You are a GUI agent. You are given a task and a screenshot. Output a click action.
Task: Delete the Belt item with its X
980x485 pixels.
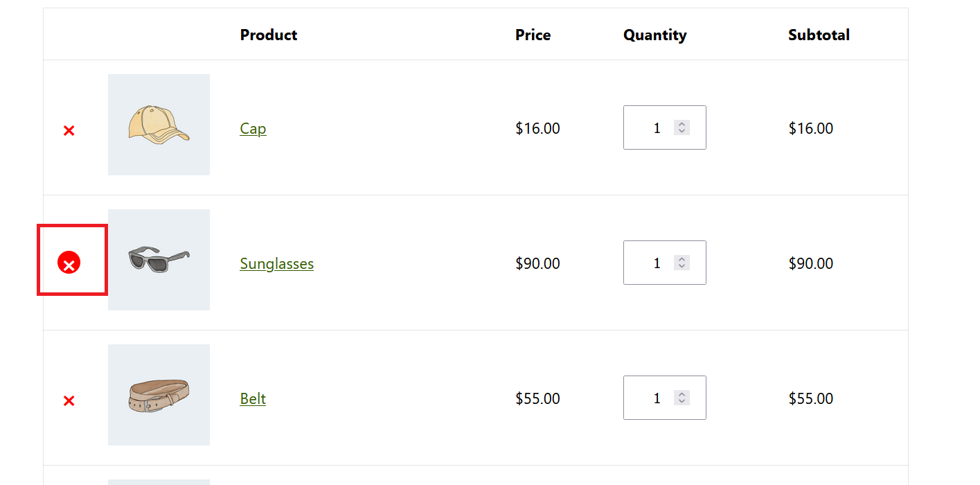[x=69, y=400]
